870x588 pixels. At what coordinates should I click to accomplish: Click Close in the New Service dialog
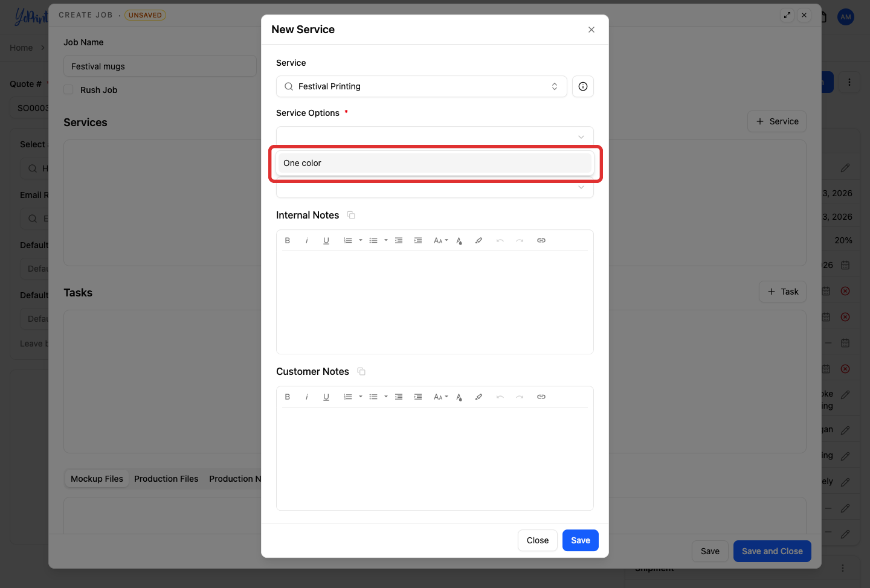pos(538,540)
